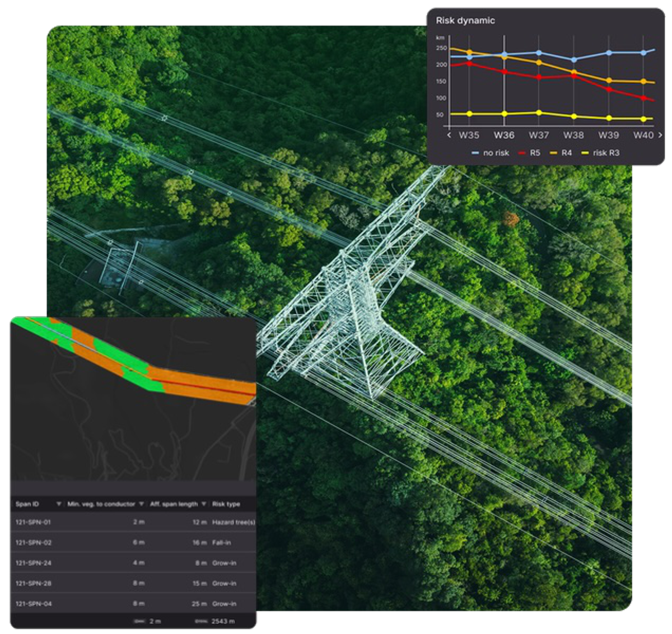The image size is (672, 634).
Task: Select span row 121-SPN-01
Action: [x=133, y=522]
